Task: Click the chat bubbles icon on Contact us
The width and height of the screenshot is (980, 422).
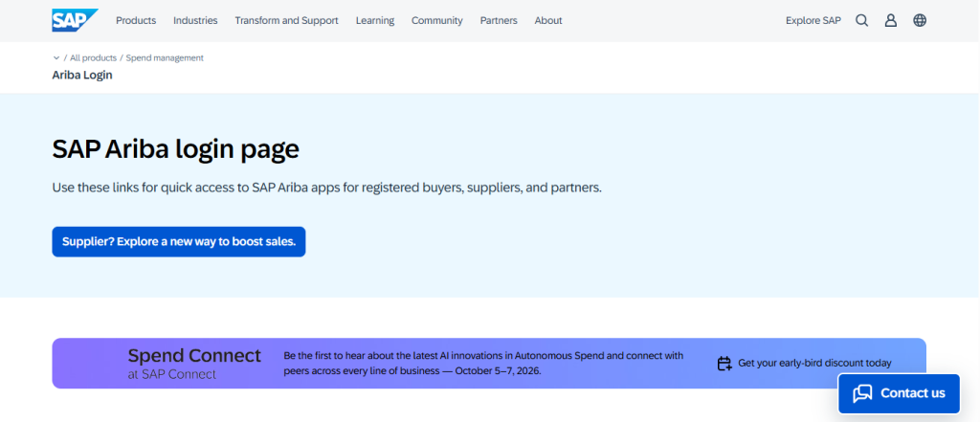Action: click(x=862, y=393)
